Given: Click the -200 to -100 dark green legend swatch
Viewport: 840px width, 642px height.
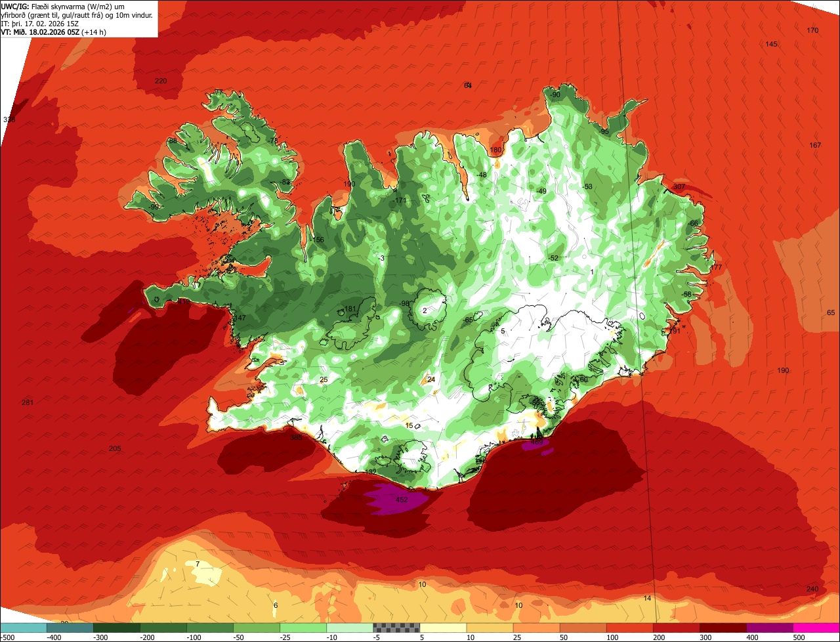Looking at the screenshot, I should pos(163,628).
